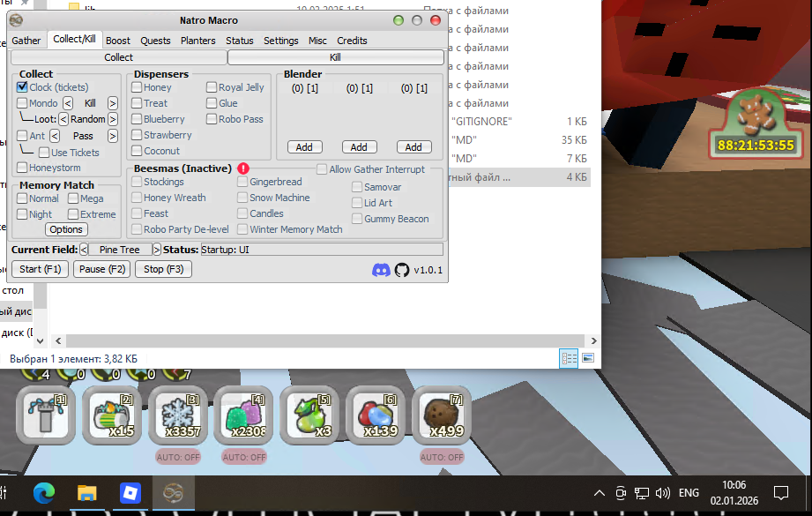812x516 pixels.
Task: Open the Planters tab
Action: tap(197, 41)
